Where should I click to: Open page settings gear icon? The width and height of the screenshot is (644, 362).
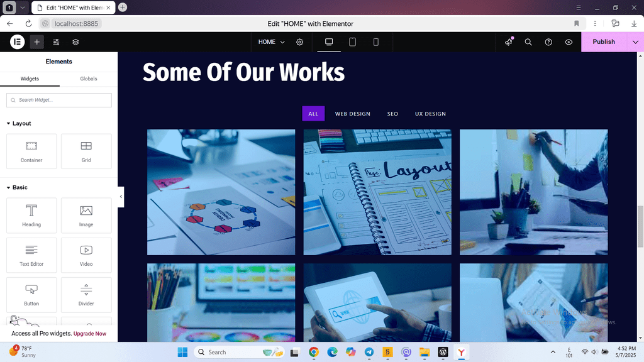[300, 42]
